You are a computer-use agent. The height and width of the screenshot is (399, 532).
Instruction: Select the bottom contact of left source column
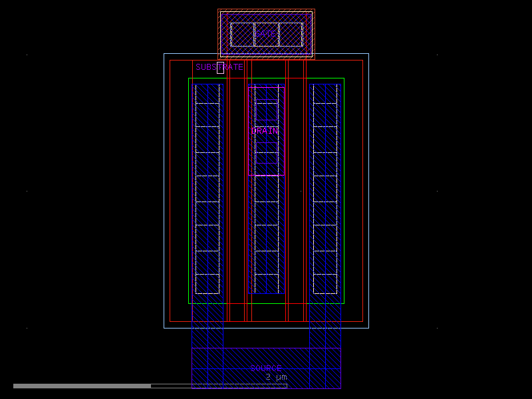click(207, 284)
